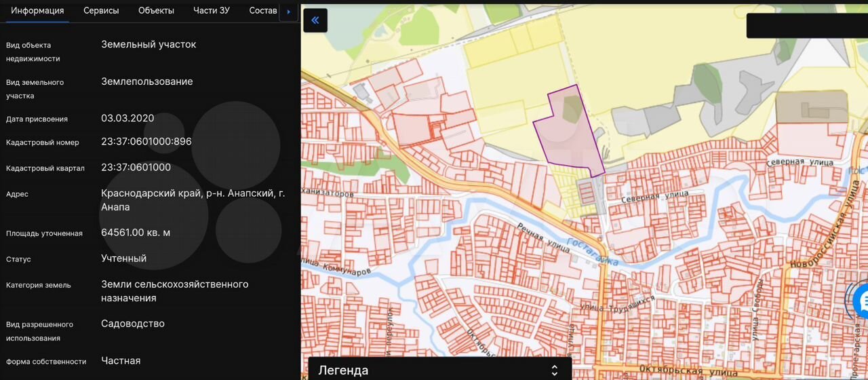Click the black box at map top right
This screenshot has width=868, height=380.
click(x=807, y=26)
